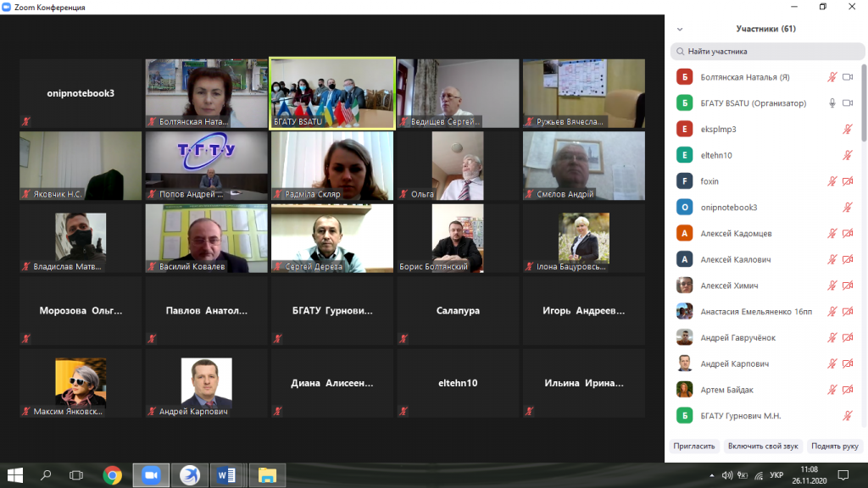Collapse the participants panel chevron
Image resolution: width=868 pixels, height=488 pixels.
[x=680, y=30]
